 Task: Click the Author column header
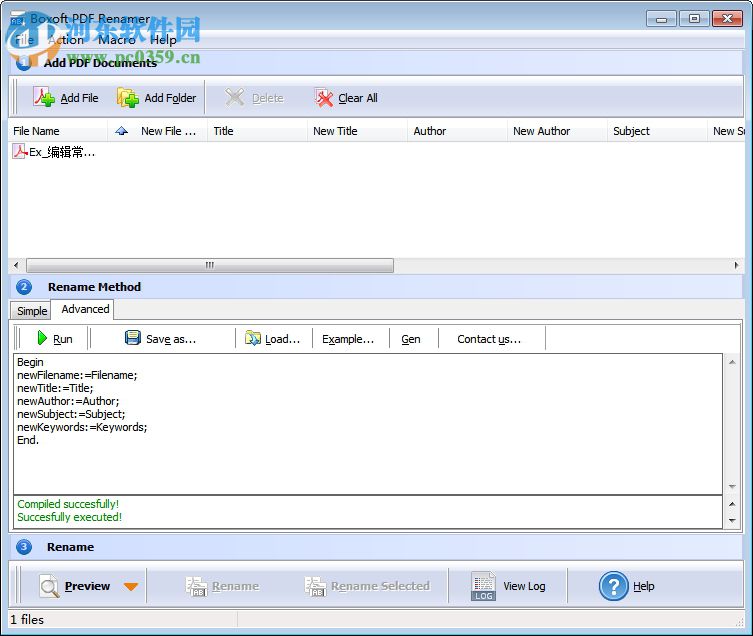tap(457, 131)
